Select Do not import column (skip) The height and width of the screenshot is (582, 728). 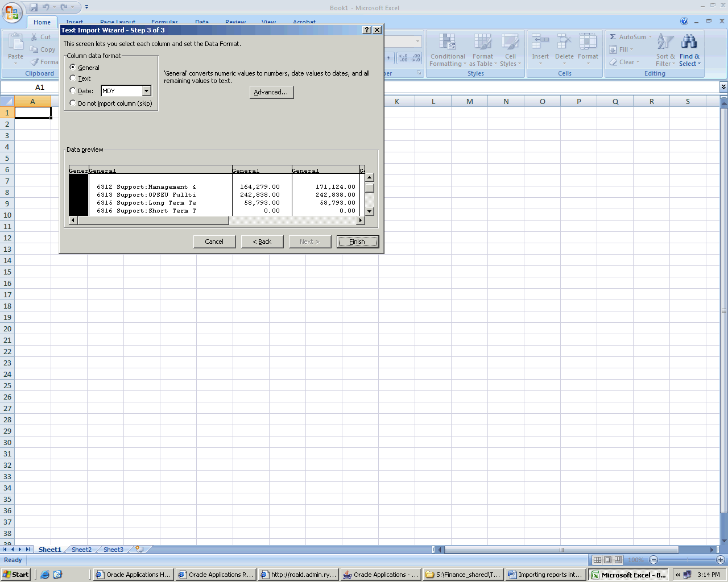point(73,103)
